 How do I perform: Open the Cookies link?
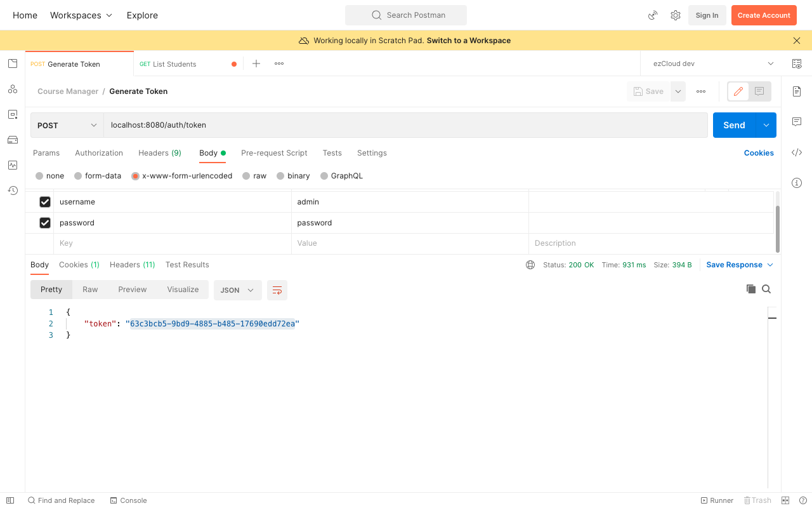[x=759, y=153]
